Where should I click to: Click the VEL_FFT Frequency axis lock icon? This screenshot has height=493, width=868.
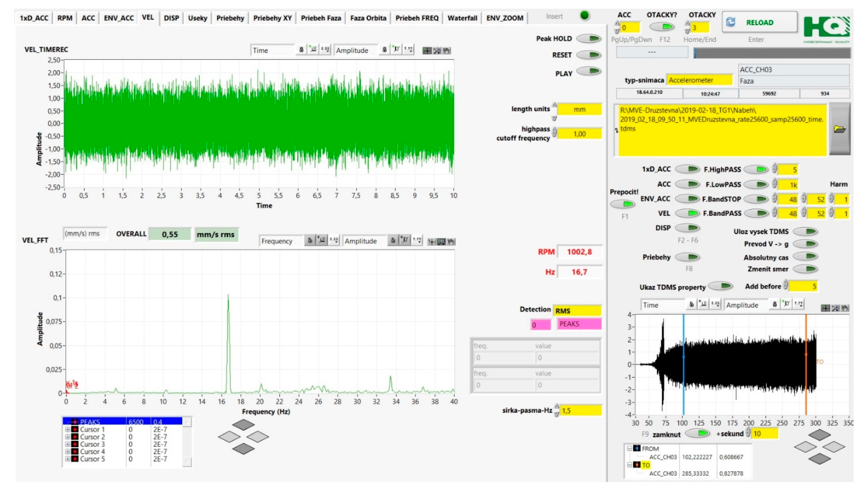[310, 240]
